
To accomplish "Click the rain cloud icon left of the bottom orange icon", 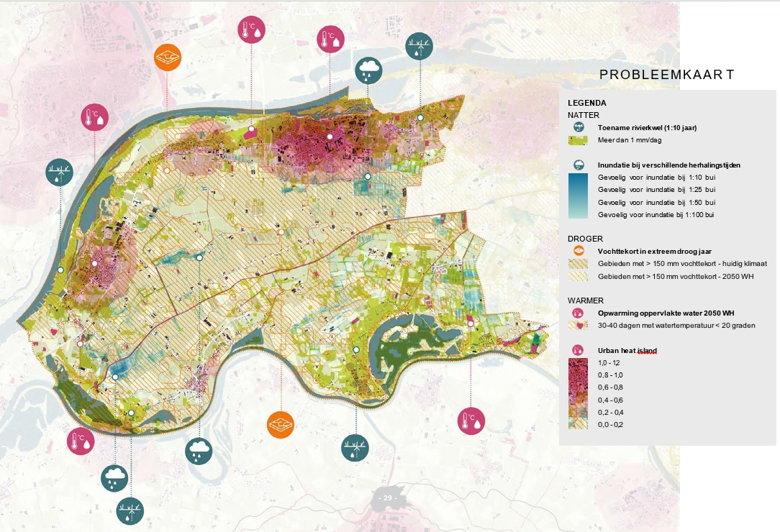I will coord(199,451).
